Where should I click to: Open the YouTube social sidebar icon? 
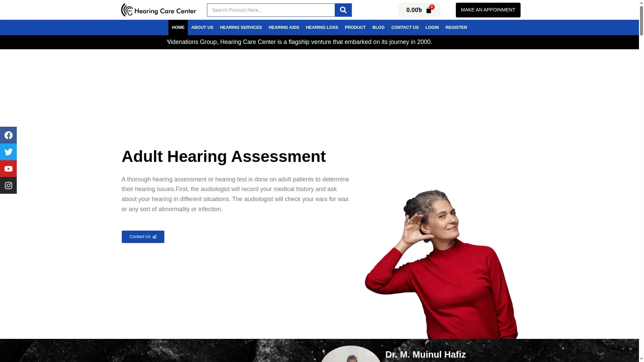coord(8,169)
